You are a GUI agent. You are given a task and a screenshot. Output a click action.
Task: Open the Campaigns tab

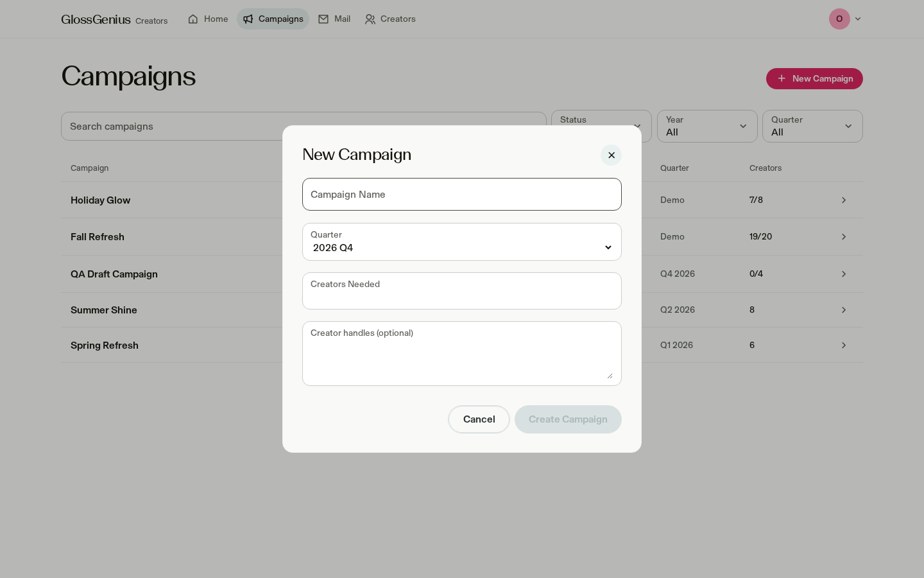click(x=273, y=19)
